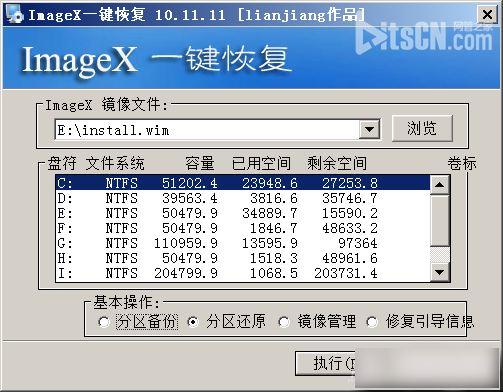Click the partition list scroll up arrow
This screenshot has height=392, width=503.
(x=440, y=185)
